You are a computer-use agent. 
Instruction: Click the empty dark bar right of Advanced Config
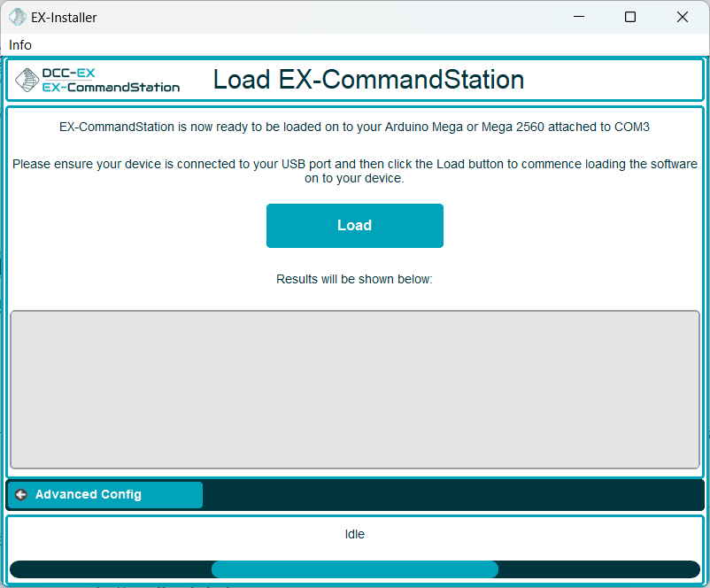point(451,495)
